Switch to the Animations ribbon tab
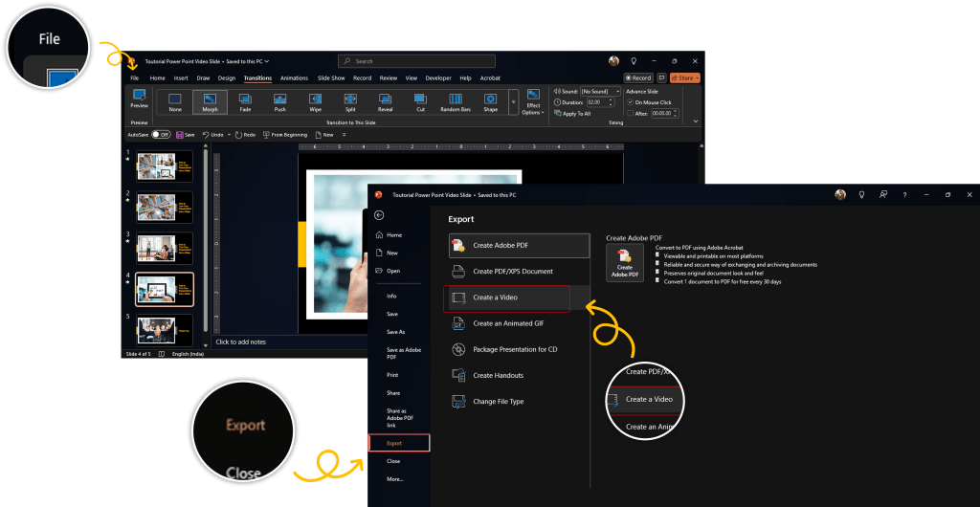The height and width of the screenshot is (507, 980). (294, 77)
